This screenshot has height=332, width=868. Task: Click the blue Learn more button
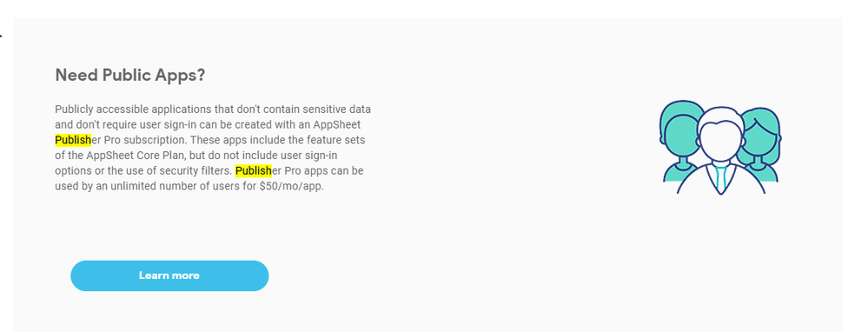tap(169, 276)
